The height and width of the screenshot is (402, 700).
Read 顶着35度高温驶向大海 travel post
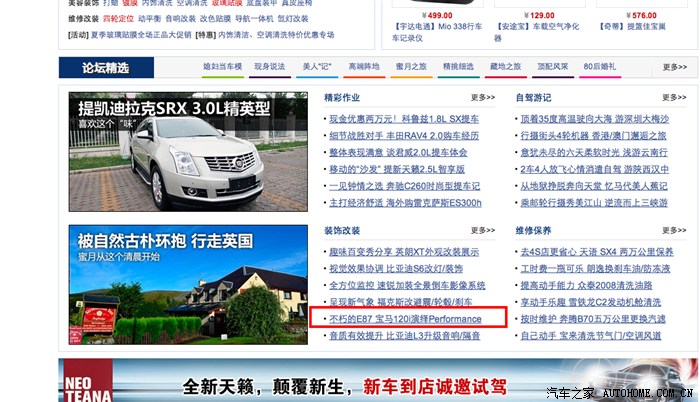click(x=594, y=118)
